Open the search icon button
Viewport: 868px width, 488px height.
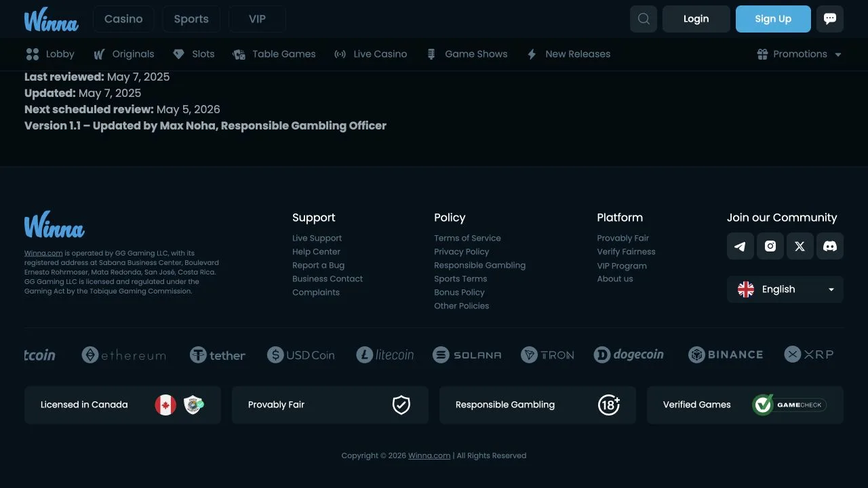(644, 19)
